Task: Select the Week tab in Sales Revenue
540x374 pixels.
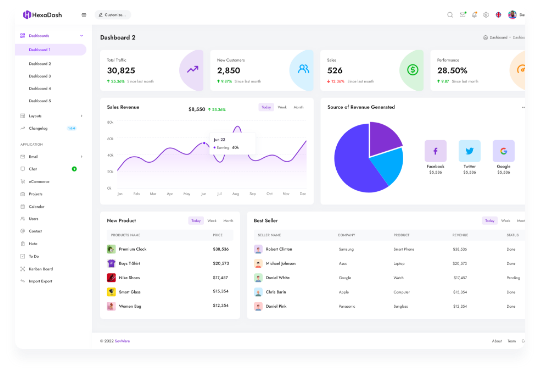Action: click(x=282, y=107)
